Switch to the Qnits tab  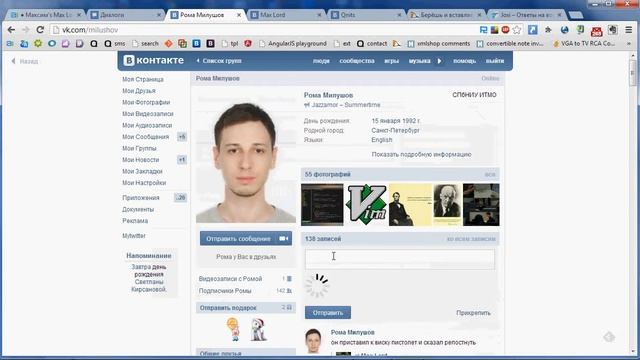coord(366,15)
